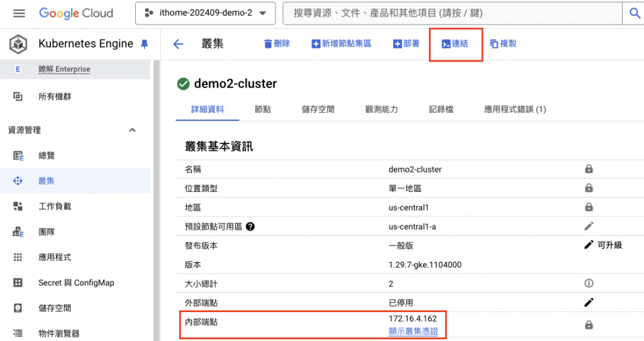Open 儲存空間 in the sidebar
This screenshot has width=644, height=341.
pos(55,308)
